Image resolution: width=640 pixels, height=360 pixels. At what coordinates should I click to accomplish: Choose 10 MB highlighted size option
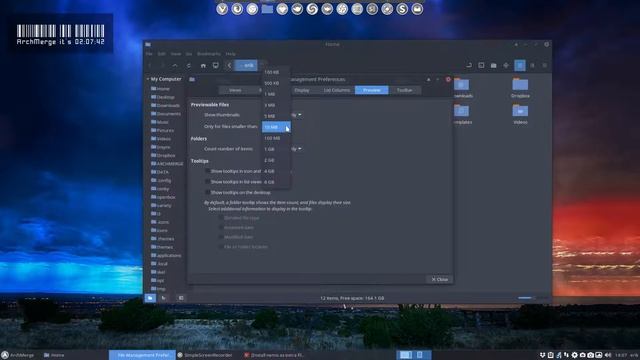tap(276, 127)
